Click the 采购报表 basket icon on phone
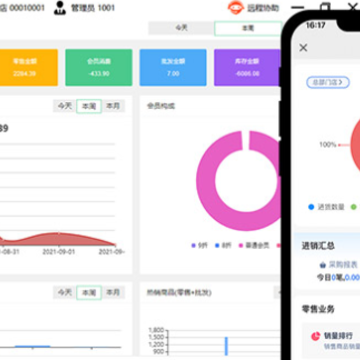The width and height of the screenshot is (360, 360). (322, 265)
